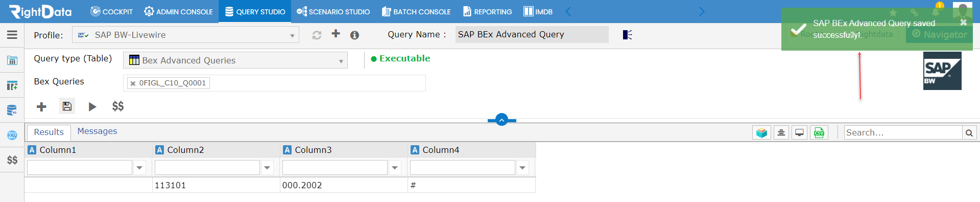Click the add-table sidebar icon
The height and width of the screenshot is (202, 980).
pyautogui.click(x=12, y=85)
